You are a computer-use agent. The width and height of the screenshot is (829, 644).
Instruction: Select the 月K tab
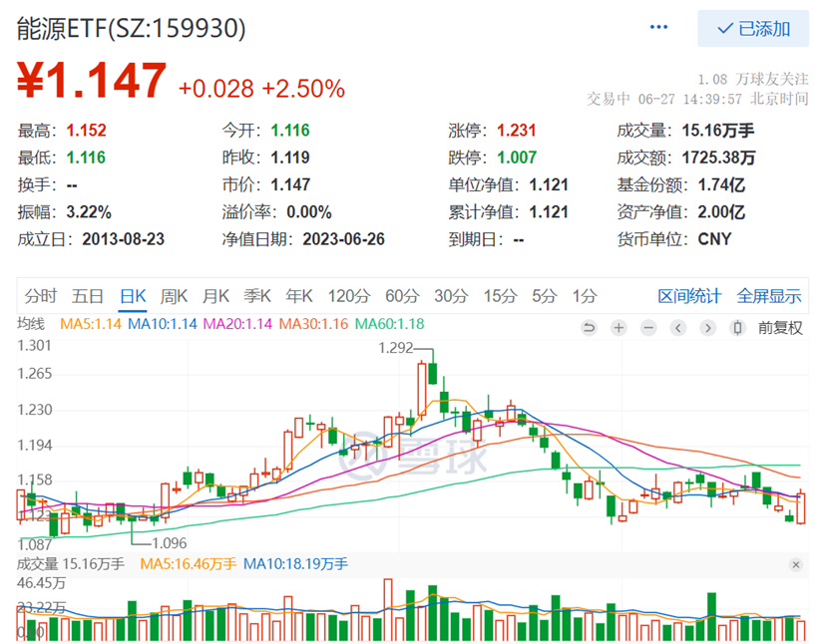coord(215,296)
